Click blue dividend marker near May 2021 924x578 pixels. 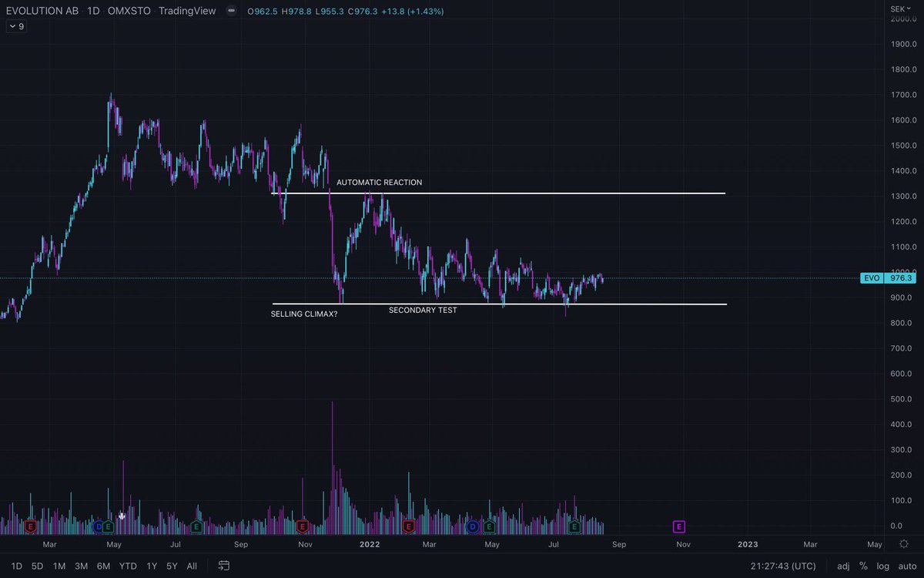tap(98, 526)
